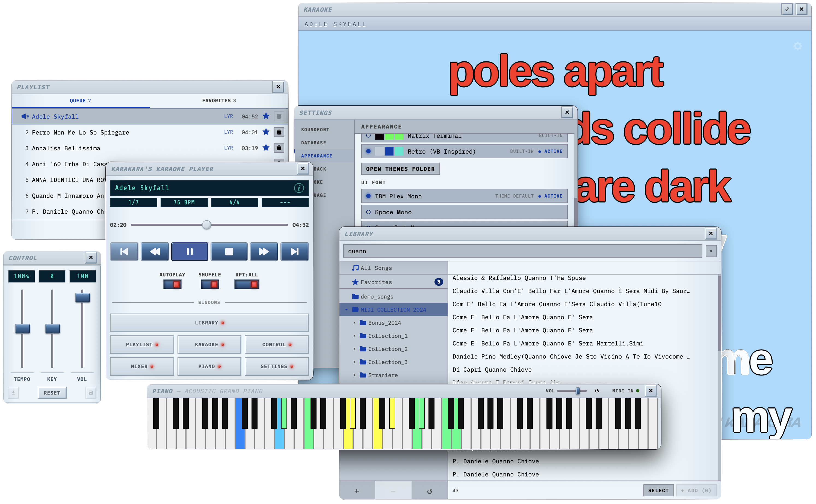Toggle the Autoplay switch
This screenshot has height=504, width=816.
[x=172, y=284]
